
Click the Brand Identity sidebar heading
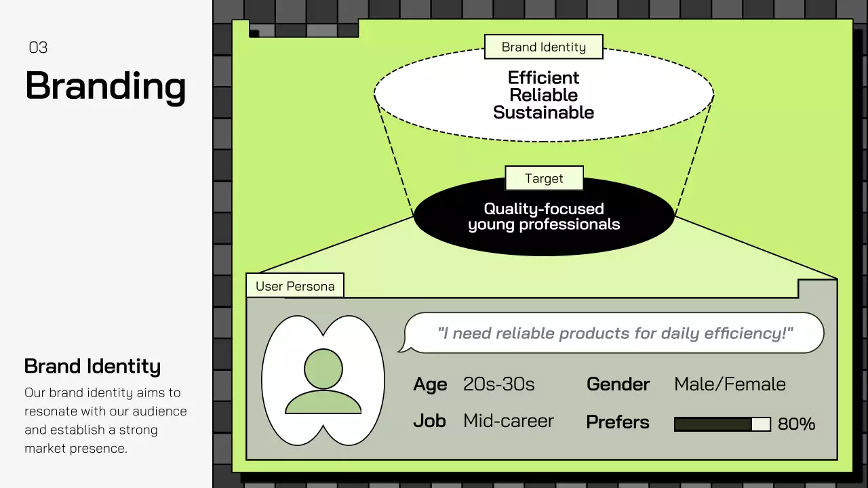tap(92, 366)
